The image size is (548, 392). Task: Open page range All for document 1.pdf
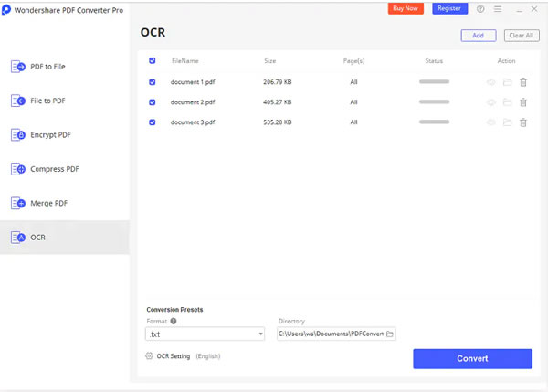click(353, 82)
